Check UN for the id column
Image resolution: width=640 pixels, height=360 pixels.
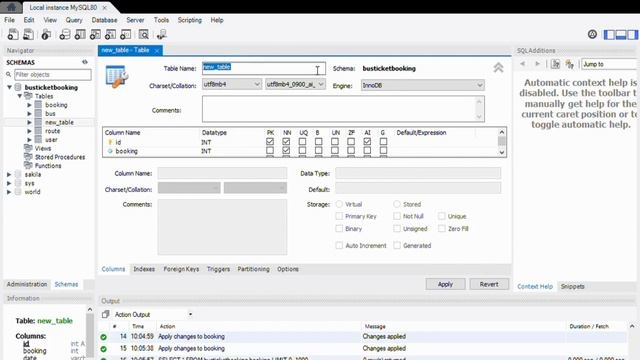pos(335,142)
